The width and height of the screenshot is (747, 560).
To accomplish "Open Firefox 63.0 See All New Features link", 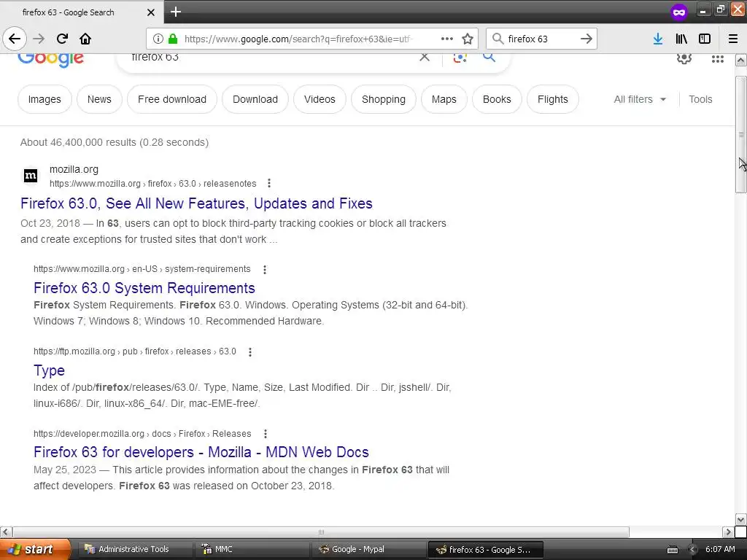I will (x=196, y=204).
